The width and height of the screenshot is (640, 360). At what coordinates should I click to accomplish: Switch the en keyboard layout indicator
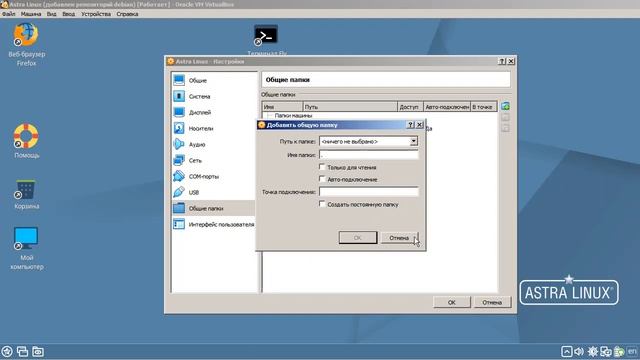click(632, 351)
